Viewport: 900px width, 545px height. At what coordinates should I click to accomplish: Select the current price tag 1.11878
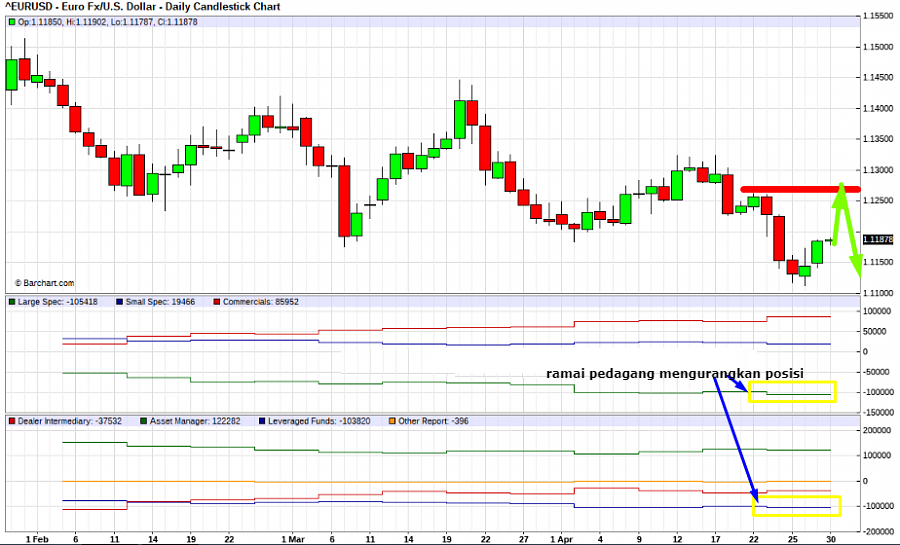(x=877, y=239)
